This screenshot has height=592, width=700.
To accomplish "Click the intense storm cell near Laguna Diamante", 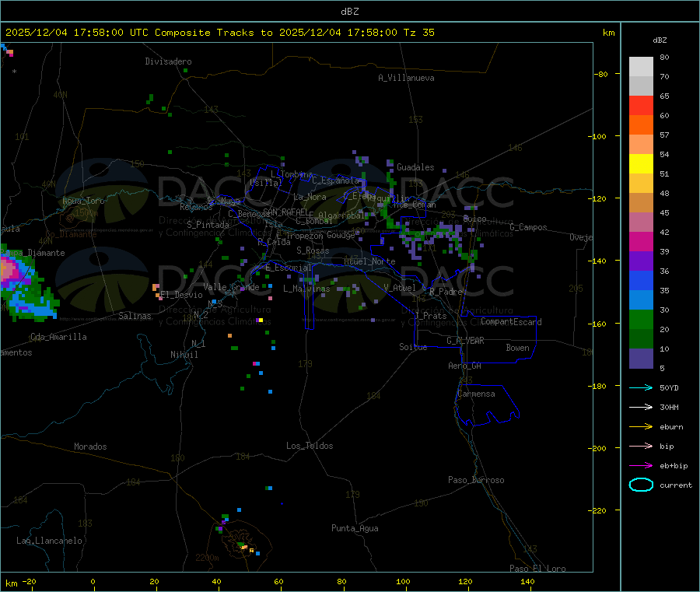I will point(9,271).
